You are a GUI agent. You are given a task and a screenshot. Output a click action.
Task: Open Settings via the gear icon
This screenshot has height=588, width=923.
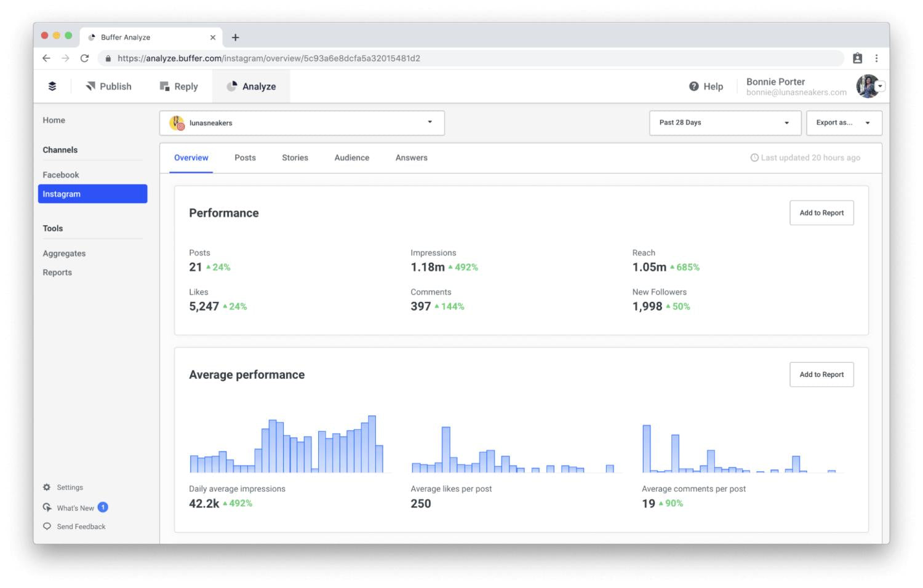coord(47,487)
